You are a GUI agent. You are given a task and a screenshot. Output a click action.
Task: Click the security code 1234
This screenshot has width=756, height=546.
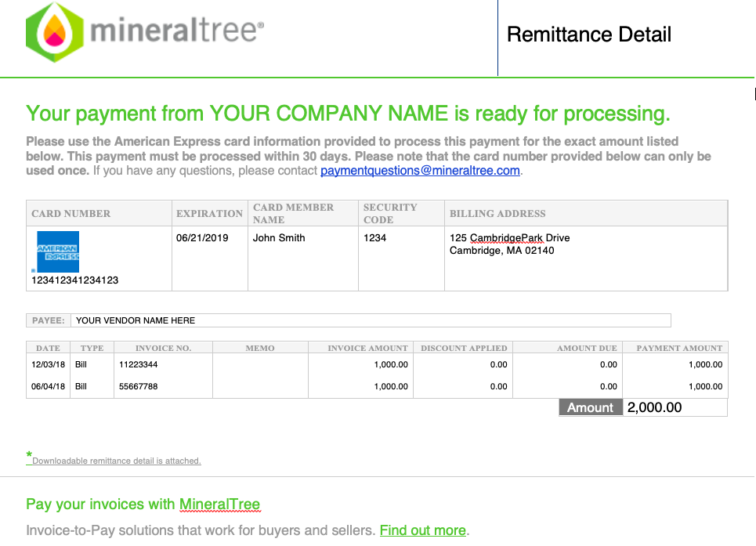pos(374,237)
